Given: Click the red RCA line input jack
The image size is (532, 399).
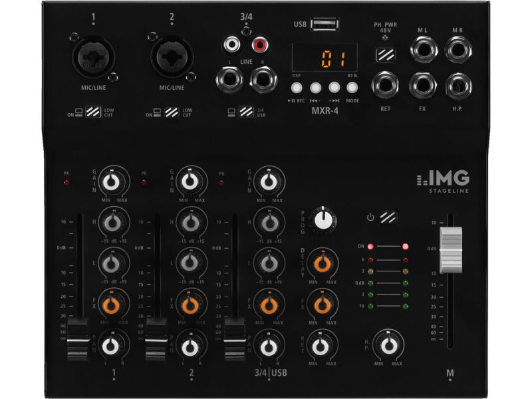Looking at the screenshot, I should click(x=259, y=46).
